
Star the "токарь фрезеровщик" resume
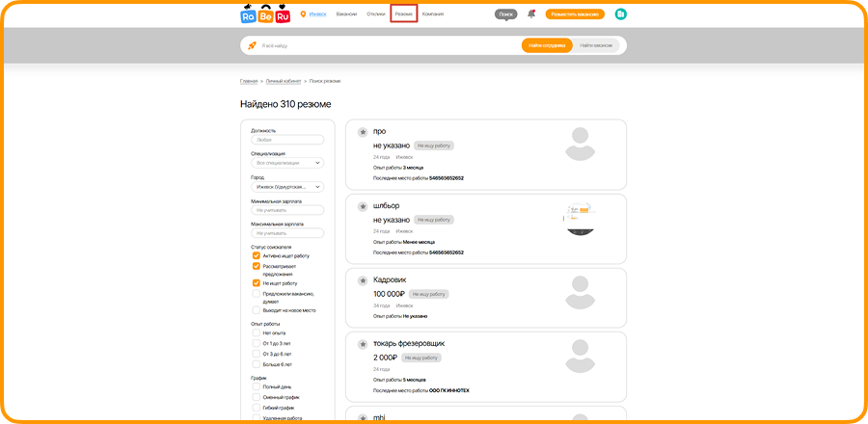[x=362, y=344]
